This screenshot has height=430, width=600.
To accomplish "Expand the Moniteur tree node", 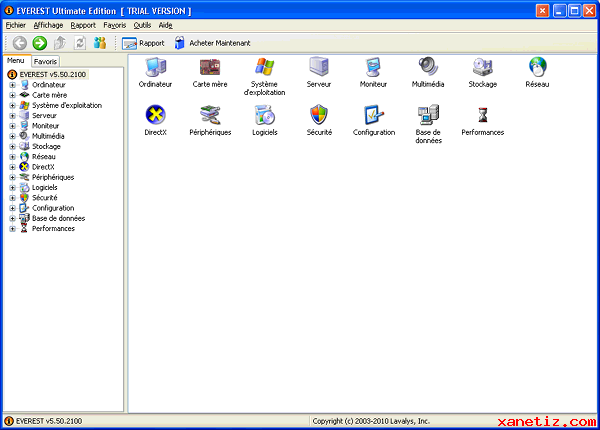I will (x=12, y=126).
